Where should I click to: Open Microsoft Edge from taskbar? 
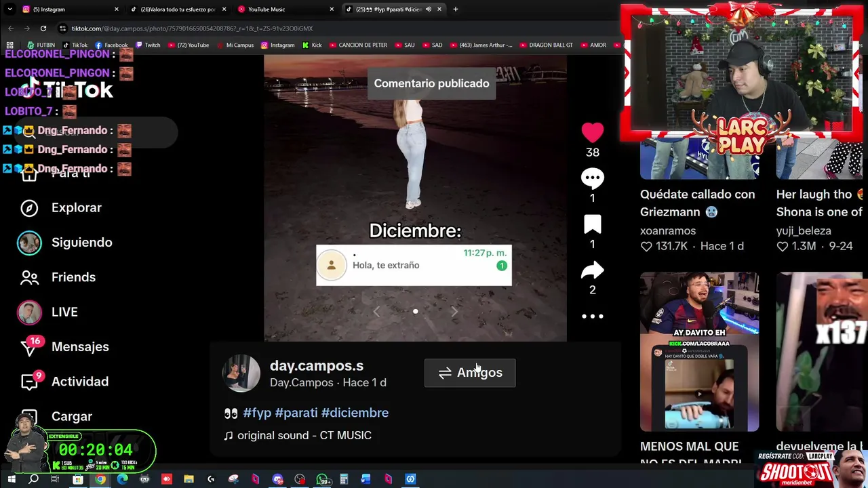click(x=122, y=479)
